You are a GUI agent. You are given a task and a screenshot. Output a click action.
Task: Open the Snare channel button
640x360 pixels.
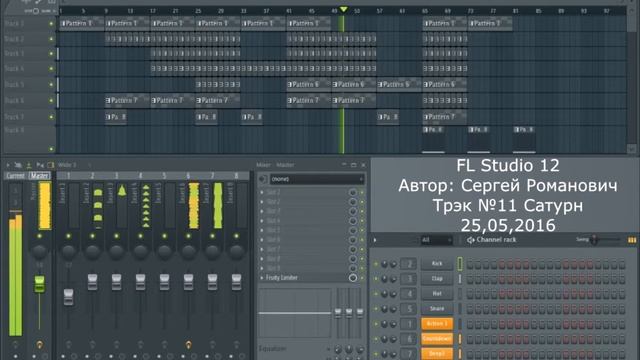coord(437,309)
